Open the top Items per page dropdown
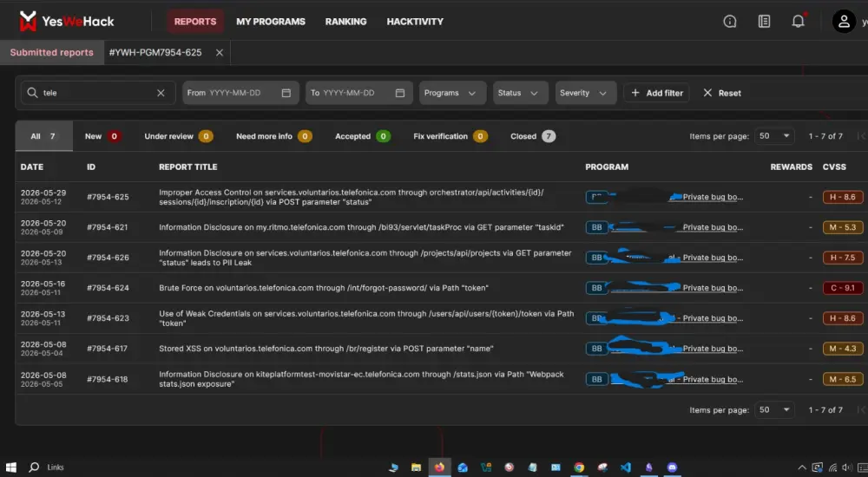The width and height of the screenshot is (868, 477). pos(774,136)
